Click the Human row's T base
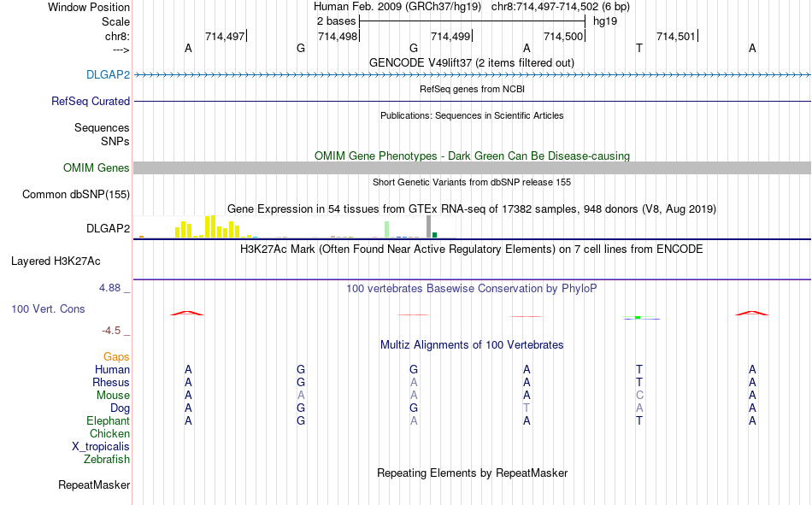 639,369
